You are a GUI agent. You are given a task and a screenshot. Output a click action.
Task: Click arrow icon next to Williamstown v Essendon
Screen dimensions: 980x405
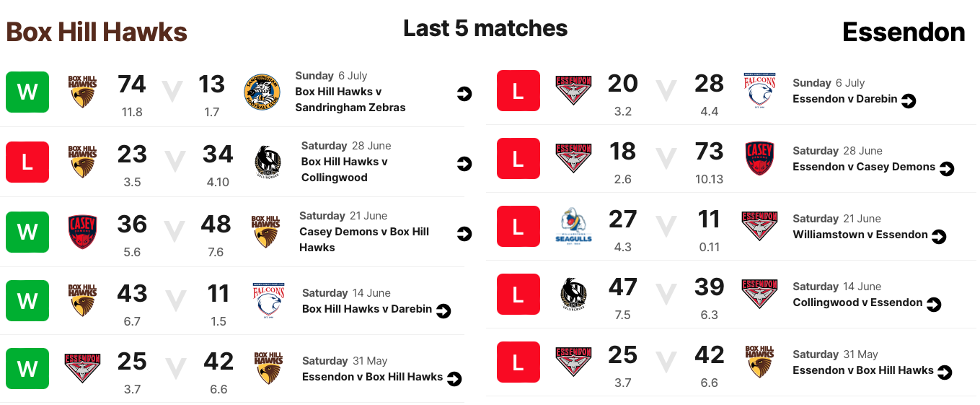pos(939,237)
